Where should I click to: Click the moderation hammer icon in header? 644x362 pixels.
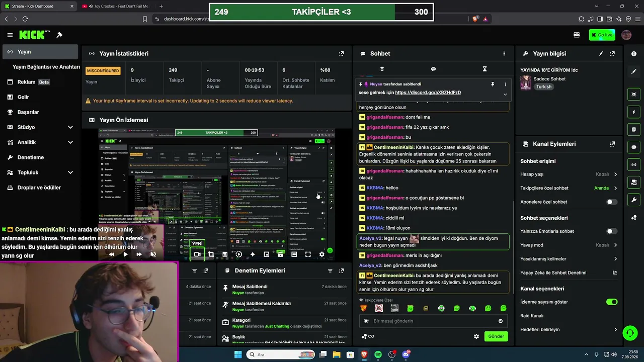coord(59,35)
